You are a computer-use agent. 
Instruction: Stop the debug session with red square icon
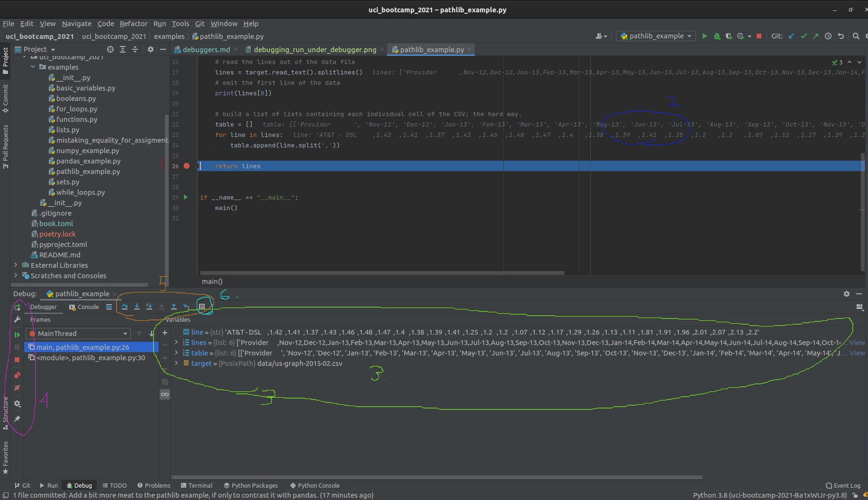click(17, 360)
